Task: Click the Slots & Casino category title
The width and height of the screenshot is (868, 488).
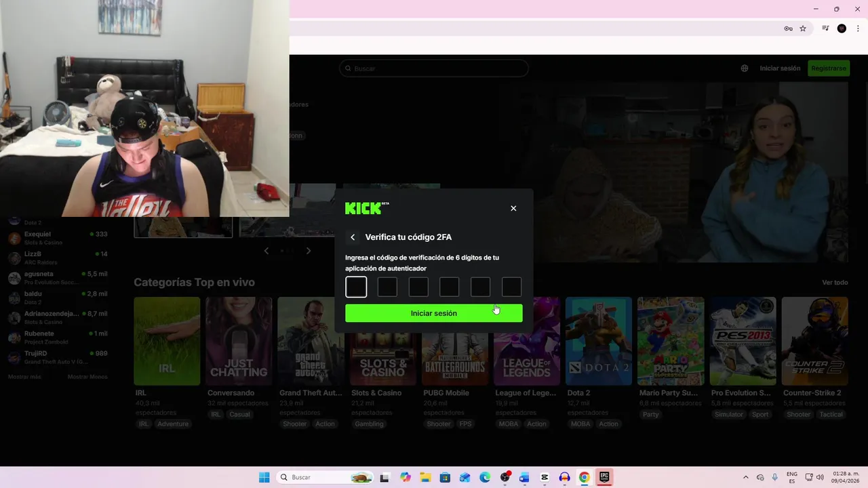Action: point(376,393)
